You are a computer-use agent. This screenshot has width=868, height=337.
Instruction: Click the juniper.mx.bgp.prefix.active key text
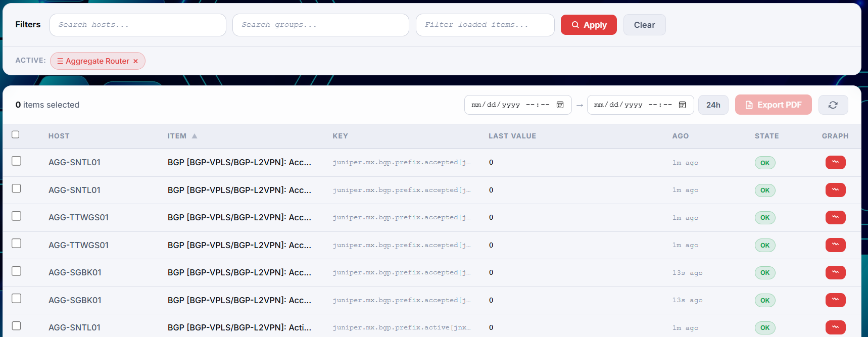402,327
